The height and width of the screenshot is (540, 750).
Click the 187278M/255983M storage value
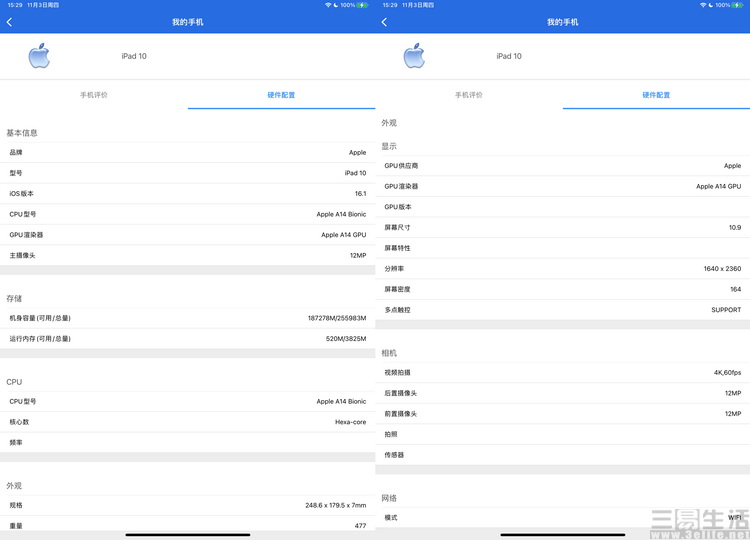pyautogui.click(x=337, y=318)
